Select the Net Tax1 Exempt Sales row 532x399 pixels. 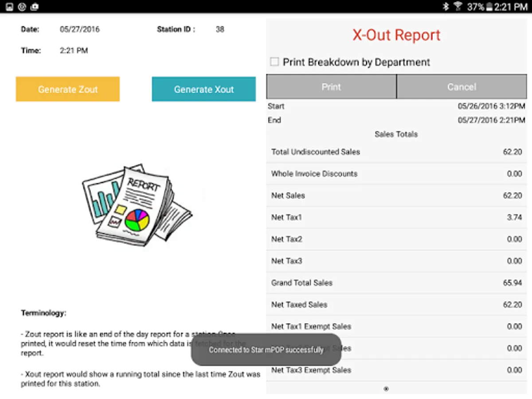[x=396, y=326]
